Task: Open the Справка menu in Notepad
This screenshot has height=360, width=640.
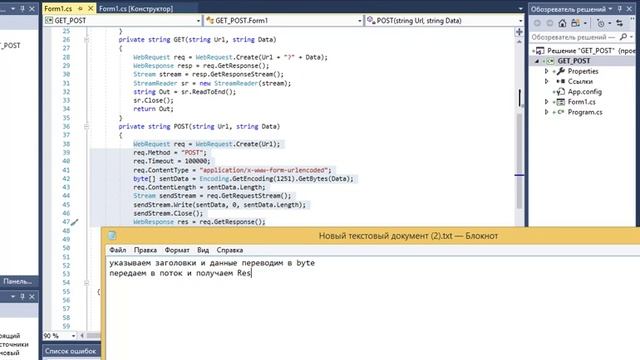Action: pos(230,250)
